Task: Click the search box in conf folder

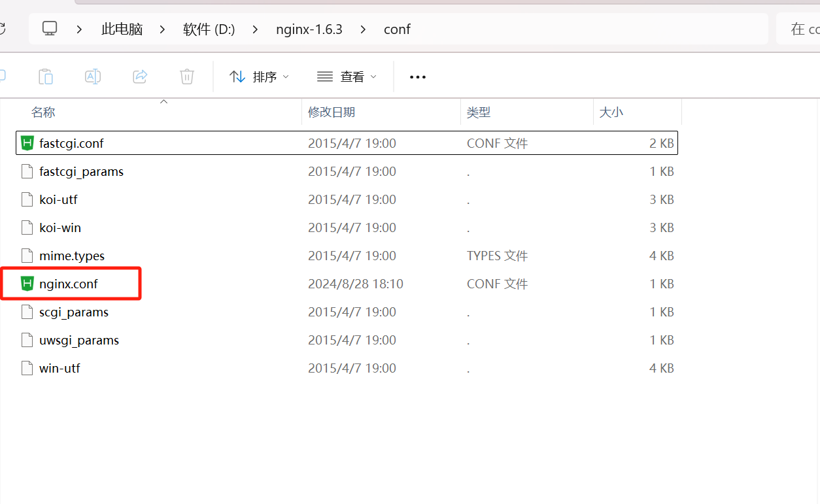Action: pos(798,29)
